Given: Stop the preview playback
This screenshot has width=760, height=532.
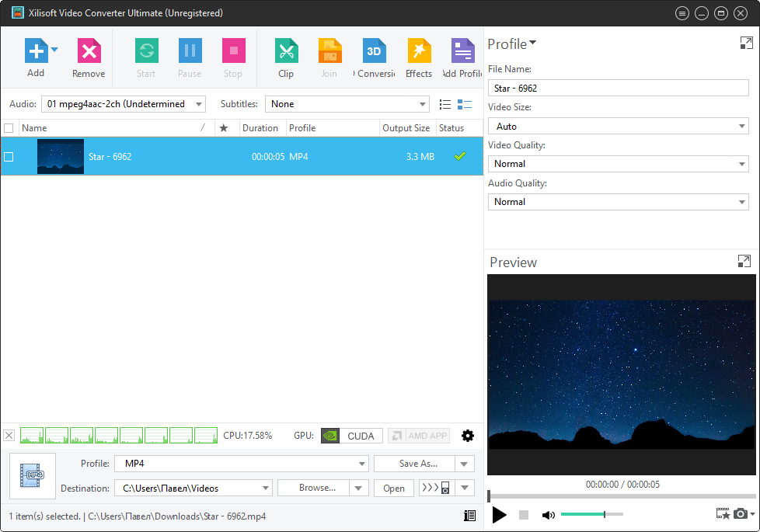Looking at the screenshot, I should (x=524, y=515).
